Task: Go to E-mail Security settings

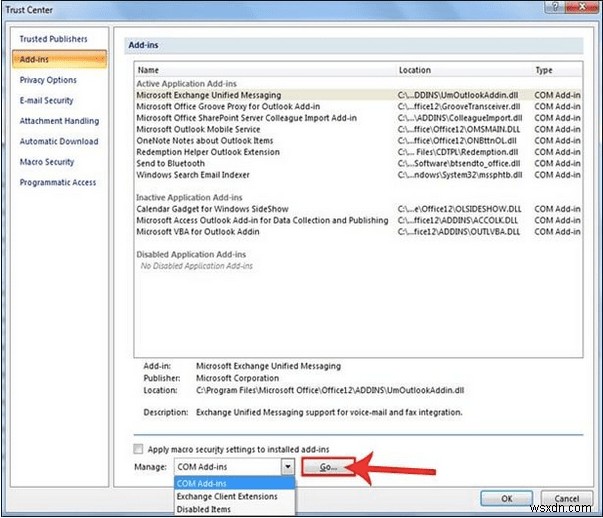Action: (x=46, y=100)
